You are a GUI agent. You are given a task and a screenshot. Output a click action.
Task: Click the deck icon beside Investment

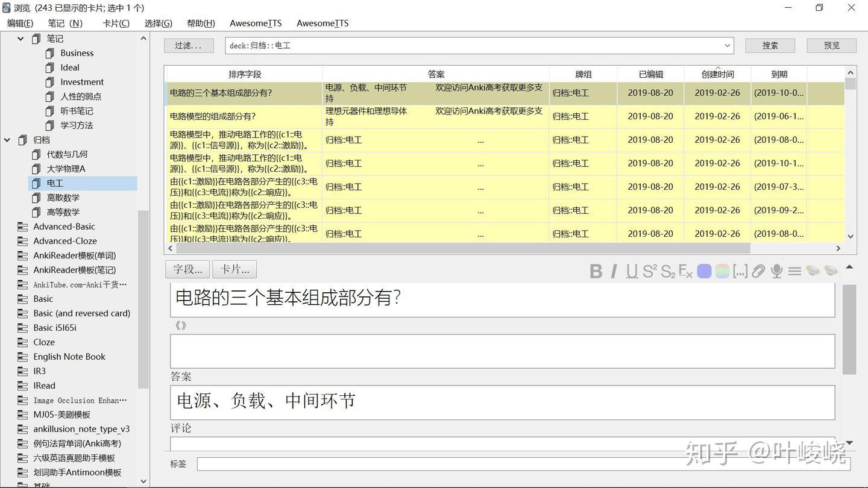(50, 82)
